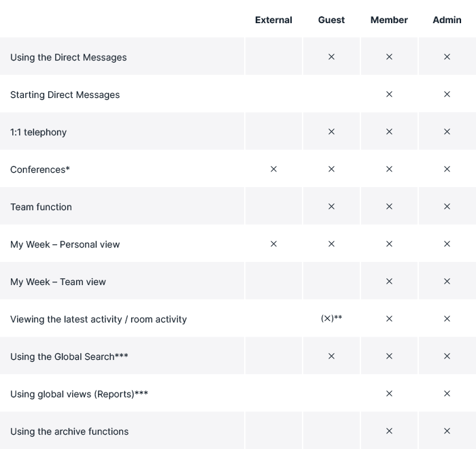Select the 'Conferences*' row label

40,169
